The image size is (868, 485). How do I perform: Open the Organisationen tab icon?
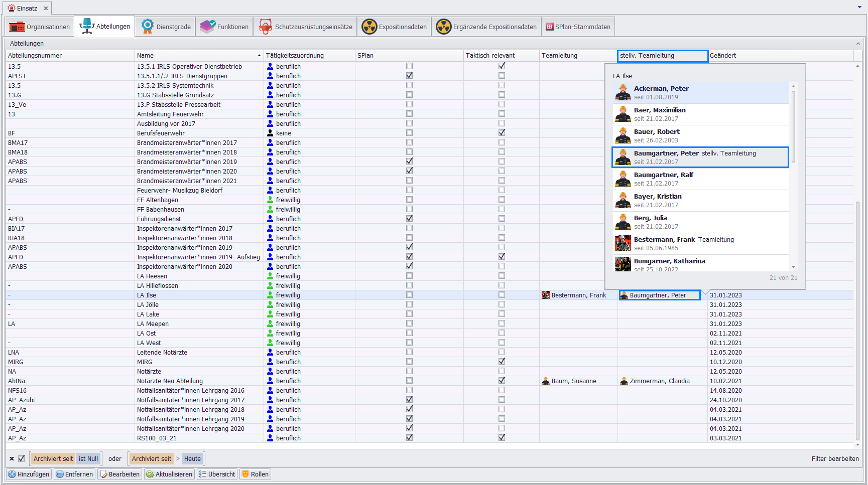(x=17, y=27)
